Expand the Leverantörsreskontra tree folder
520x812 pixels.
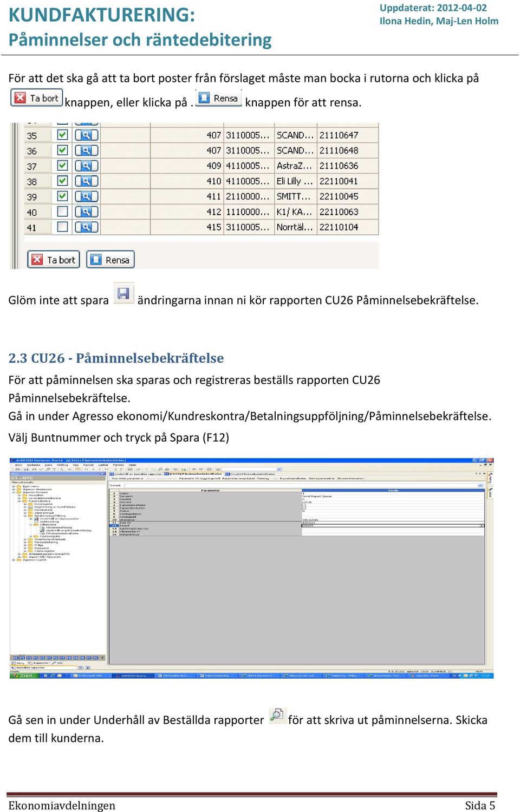pos(19,498)
